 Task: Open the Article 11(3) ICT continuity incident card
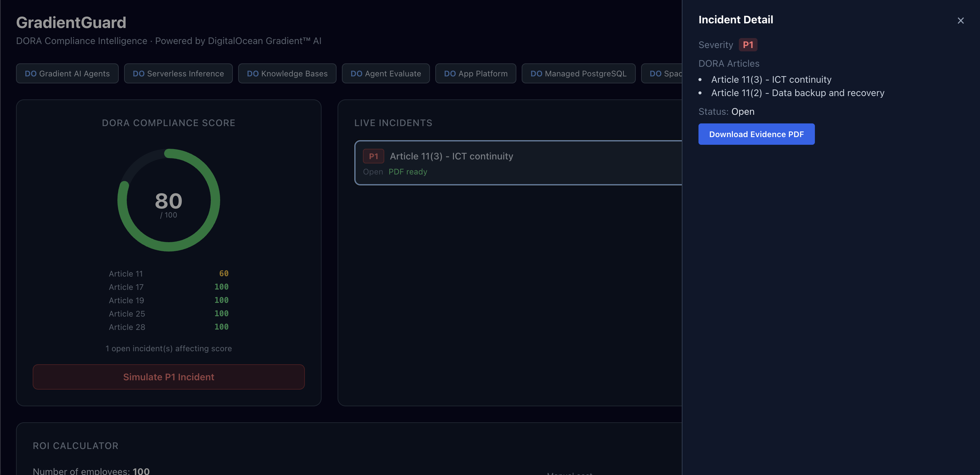pyautogui.click(x=533, y=163)
